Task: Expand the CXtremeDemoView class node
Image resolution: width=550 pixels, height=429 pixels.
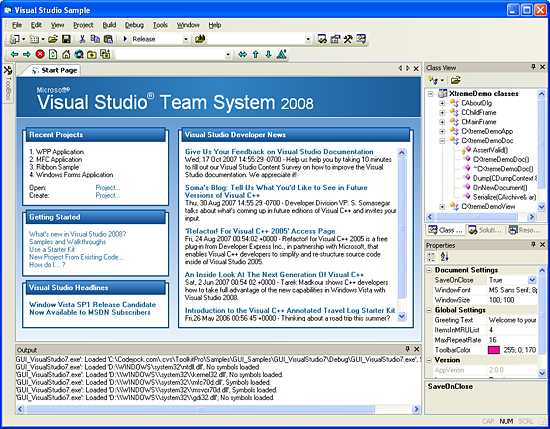Action: pos(442,207)
